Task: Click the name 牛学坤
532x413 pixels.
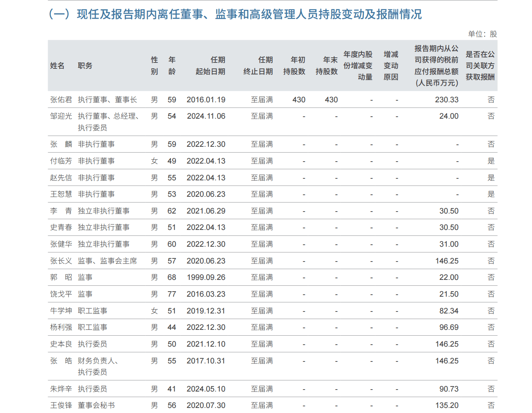Action: pyautogui.click(x=61, y=311)
